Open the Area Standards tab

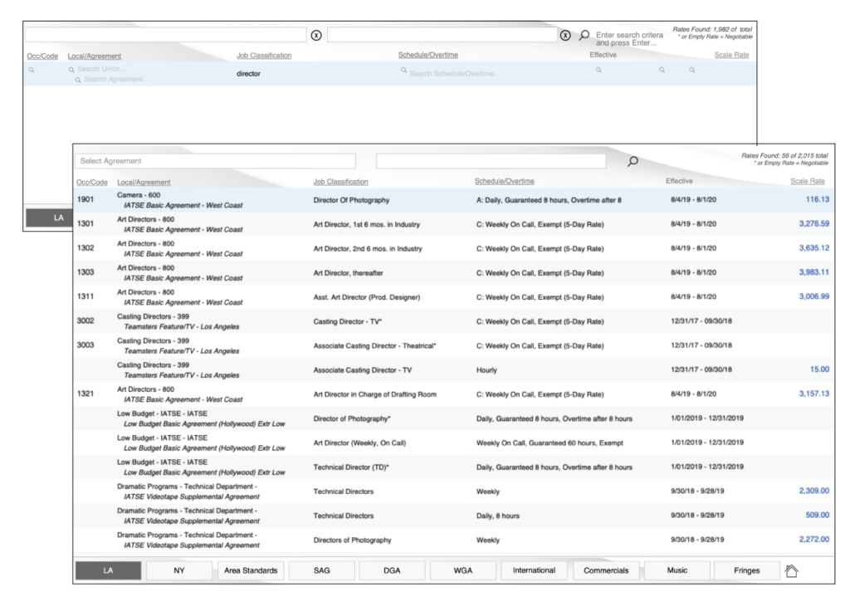coord(251,570)
